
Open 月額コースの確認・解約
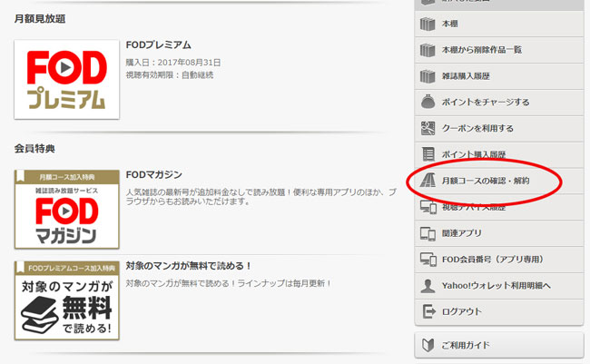(x=499, y=181)
